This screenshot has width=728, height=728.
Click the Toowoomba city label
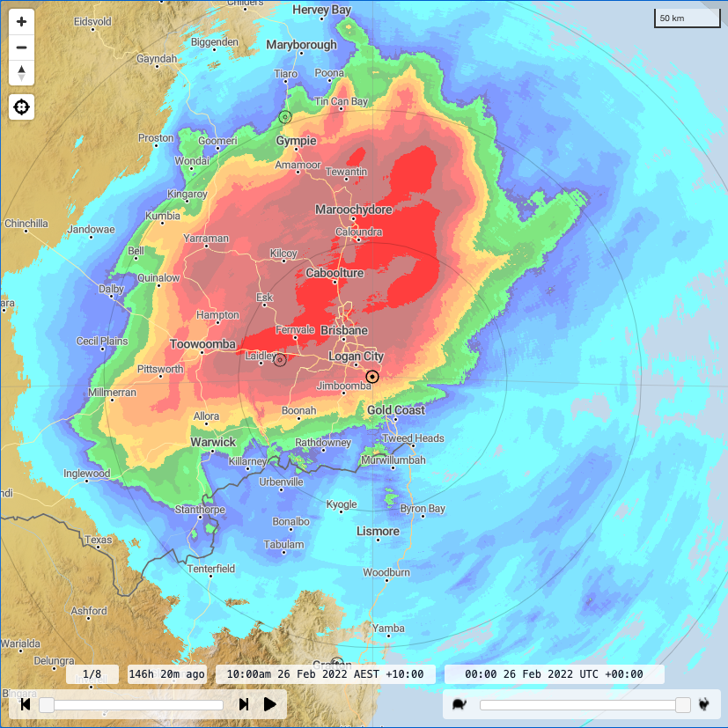click(202, 344)
